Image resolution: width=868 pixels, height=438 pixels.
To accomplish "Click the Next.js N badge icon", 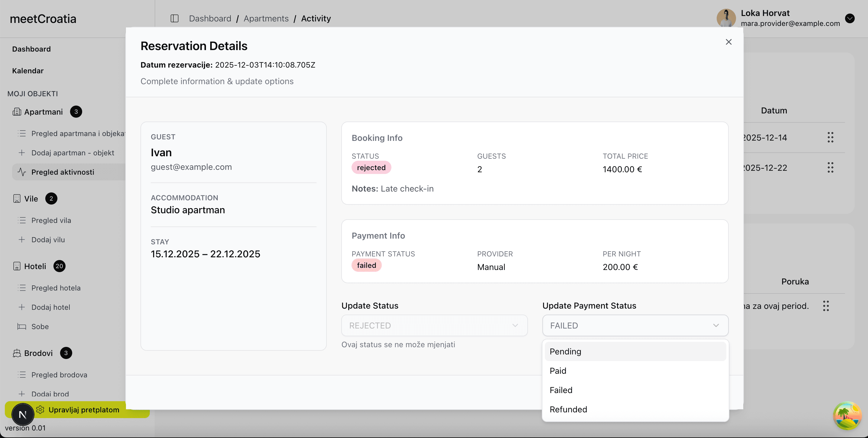I will 23,415.
